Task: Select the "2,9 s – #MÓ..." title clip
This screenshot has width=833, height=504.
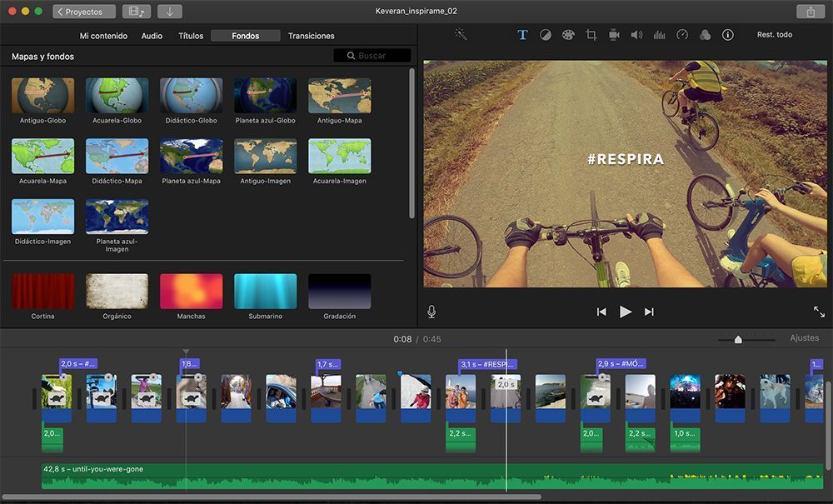Action: tap(621, 364)
